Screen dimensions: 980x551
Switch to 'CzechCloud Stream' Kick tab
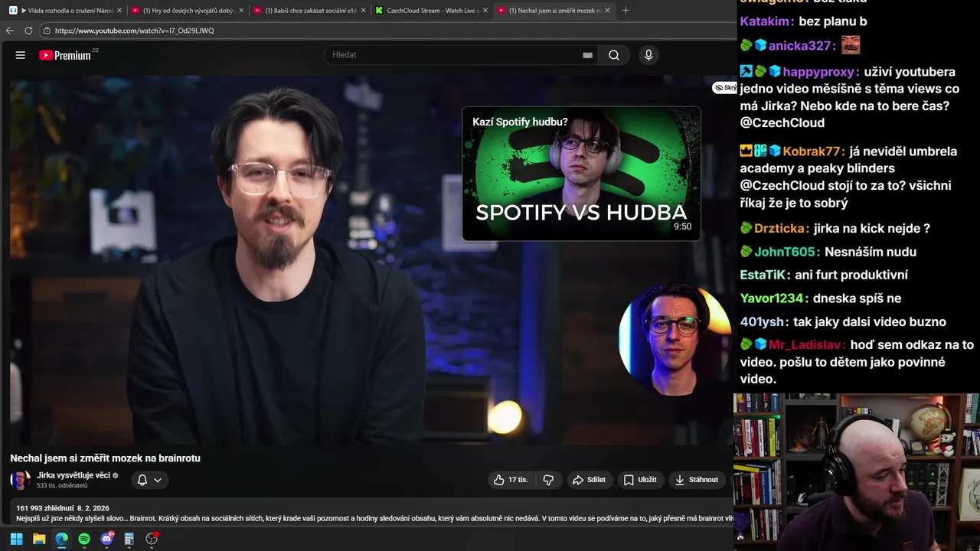click(432, 11)
